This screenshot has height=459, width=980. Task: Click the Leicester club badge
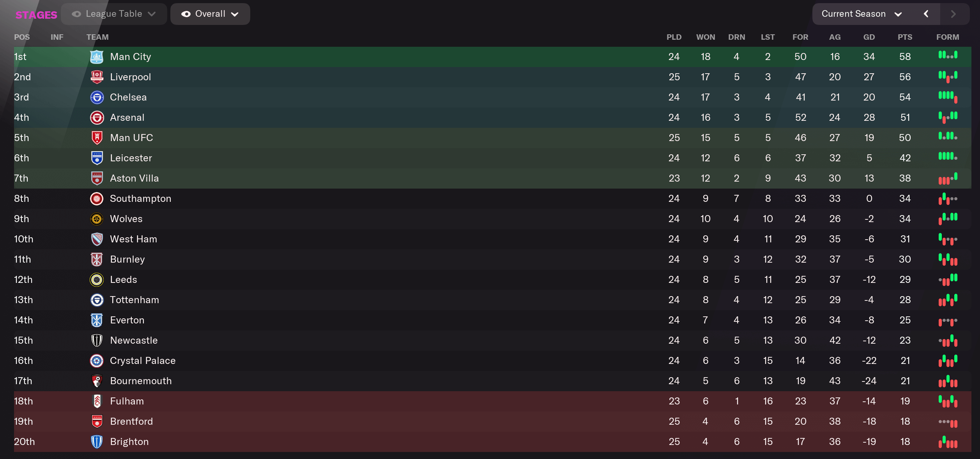tap(96, 158)
